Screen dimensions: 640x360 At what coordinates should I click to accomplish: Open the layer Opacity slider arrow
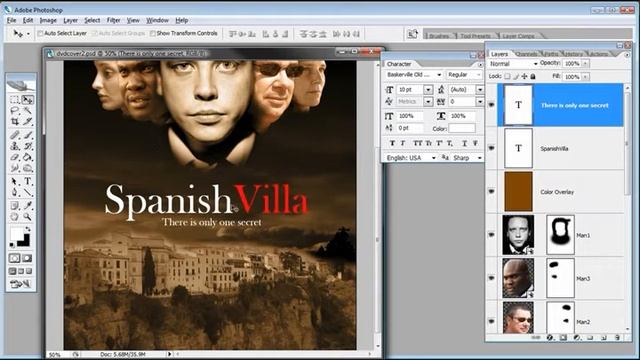(x=585, y=63)
